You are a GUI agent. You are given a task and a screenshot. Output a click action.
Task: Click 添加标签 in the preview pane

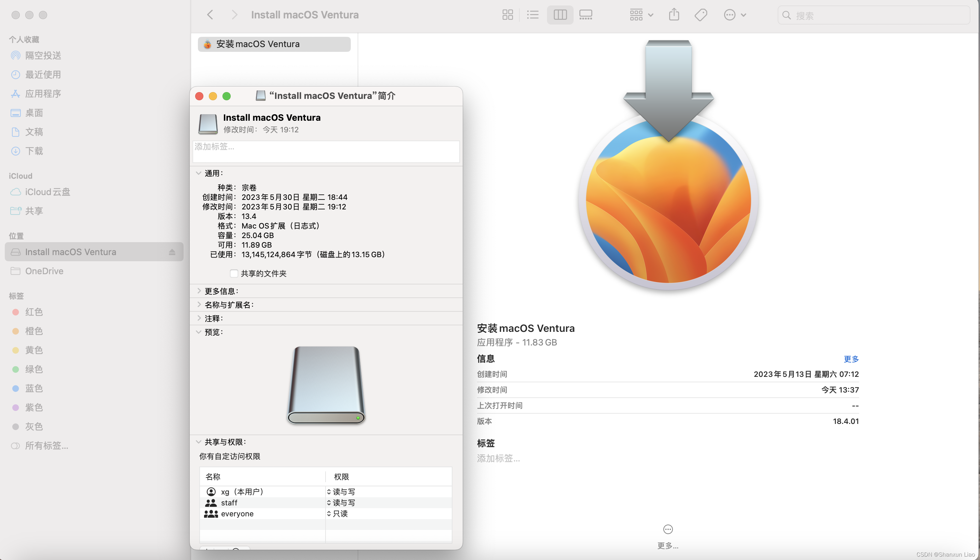click(x=498, y=458)
